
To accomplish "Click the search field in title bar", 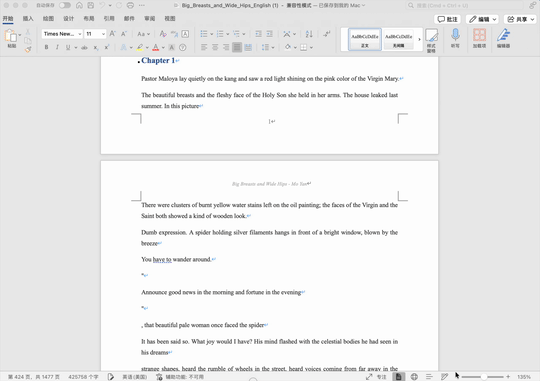I will point(465,6).
